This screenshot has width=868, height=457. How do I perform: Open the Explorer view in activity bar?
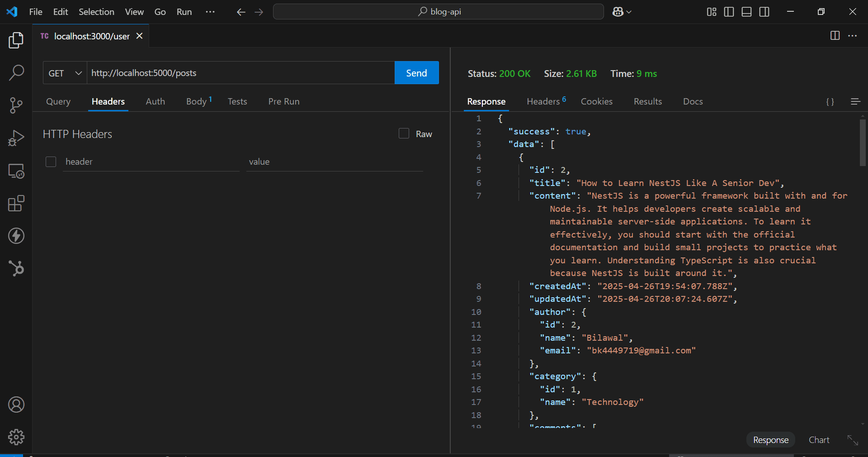tap(16, 40)
